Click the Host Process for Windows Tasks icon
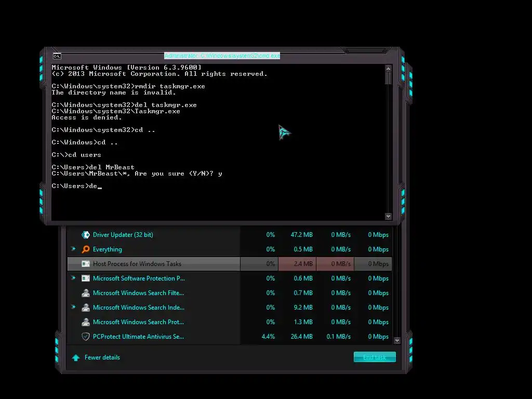This screenshot has height=399, width=532. tap(86, 263)
